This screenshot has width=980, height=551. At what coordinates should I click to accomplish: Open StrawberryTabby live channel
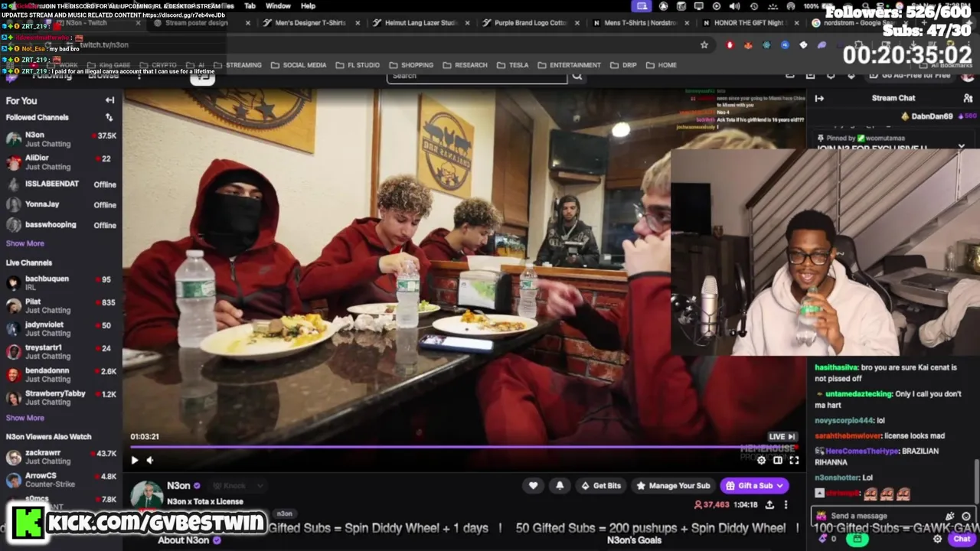(x=61, y=398)
